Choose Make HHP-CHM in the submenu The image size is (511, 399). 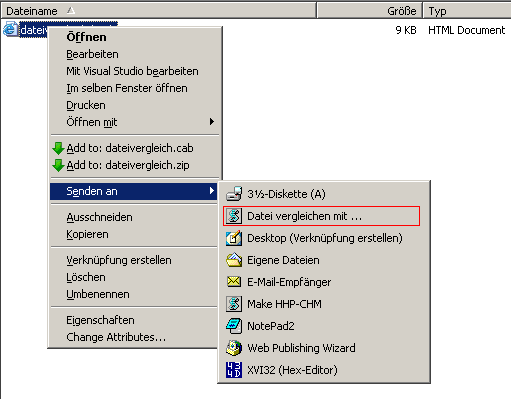pyautogui.click(x=324, y=304)
